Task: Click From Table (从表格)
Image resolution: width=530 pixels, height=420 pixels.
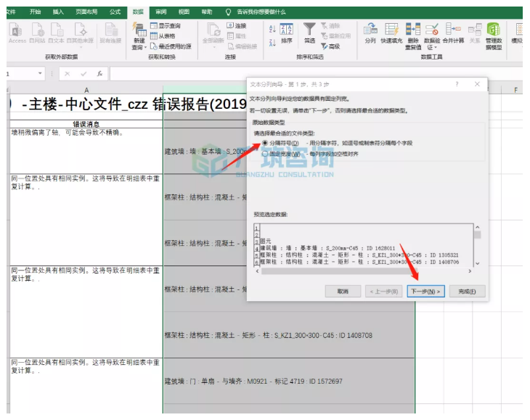Action: 163,36
